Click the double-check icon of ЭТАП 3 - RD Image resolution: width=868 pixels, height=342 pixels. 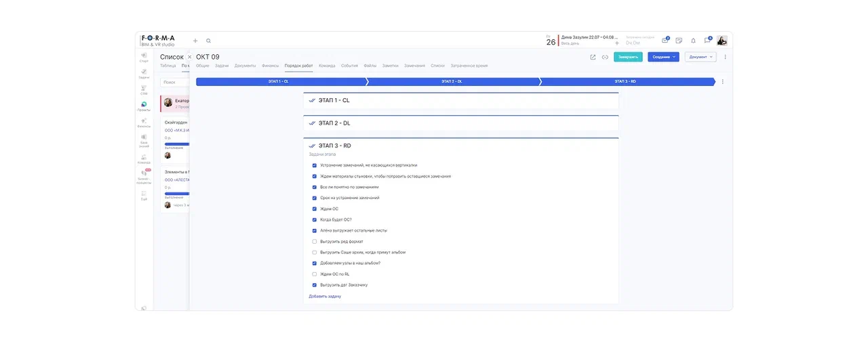[312, 146]
